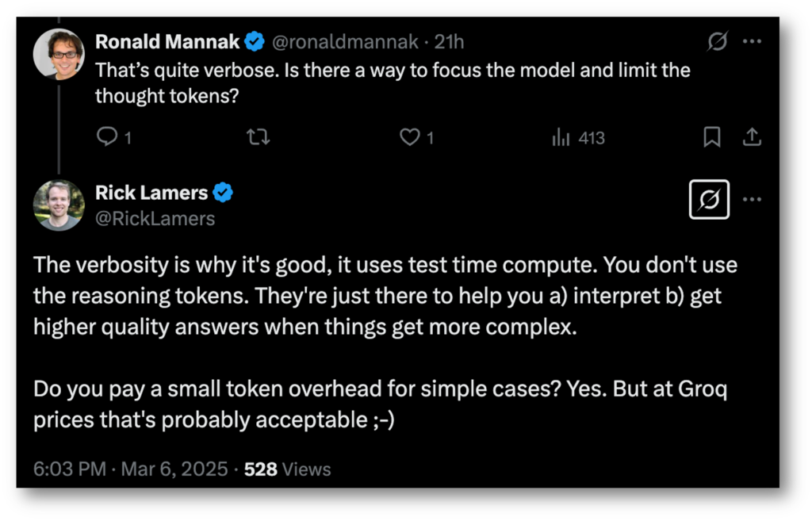Click the Ronald Mannak display name
Screen dimensions: 812x521
point(167,42)
